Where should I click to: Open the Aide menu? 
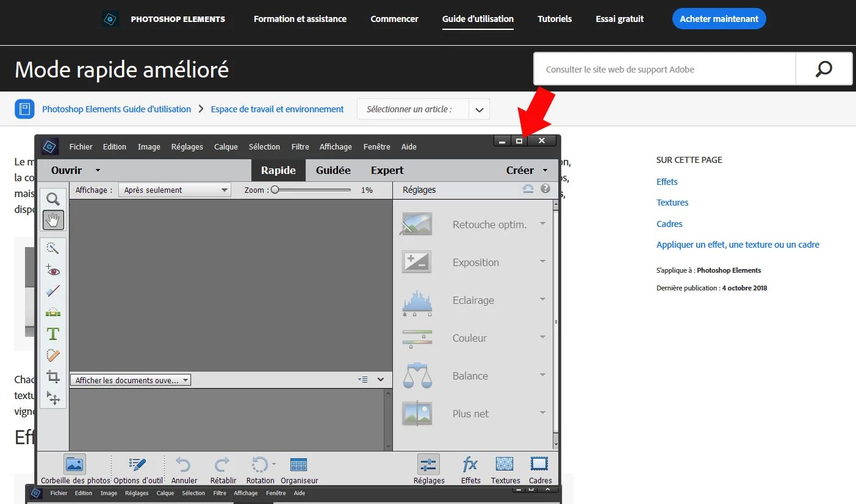pos(409,146)
